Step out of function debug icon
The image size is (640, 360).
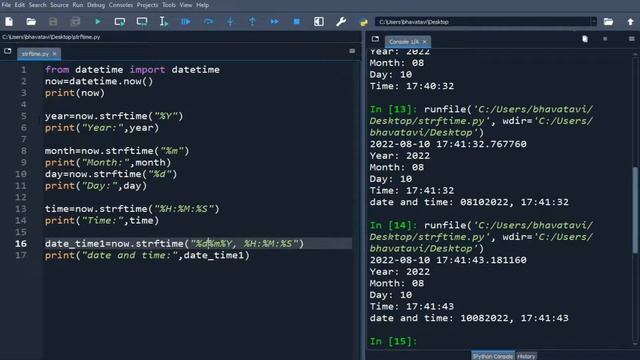(252, 22)
